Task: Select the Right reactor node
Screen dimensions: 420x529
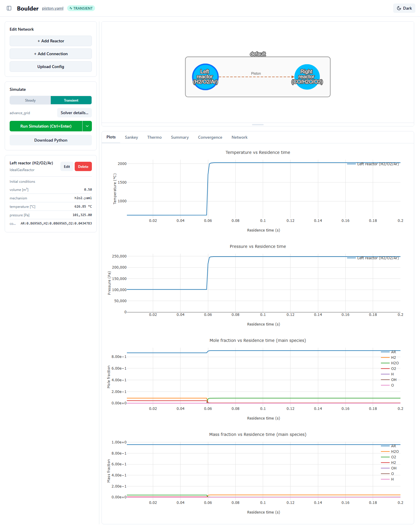Action: pos(307,77)
